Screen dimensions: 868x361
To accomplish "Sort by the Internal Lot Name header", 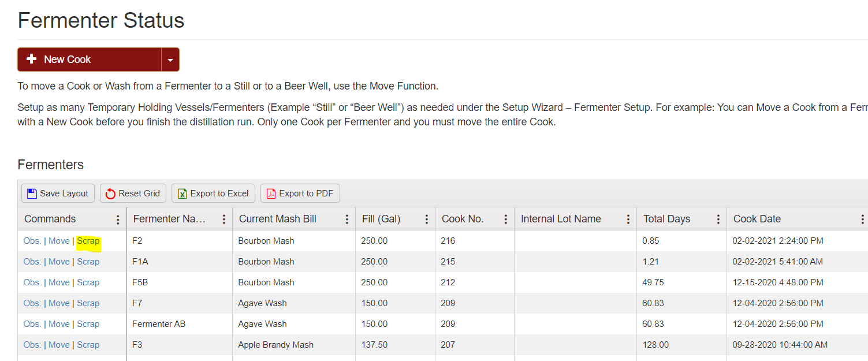I will tap(561, 219).
